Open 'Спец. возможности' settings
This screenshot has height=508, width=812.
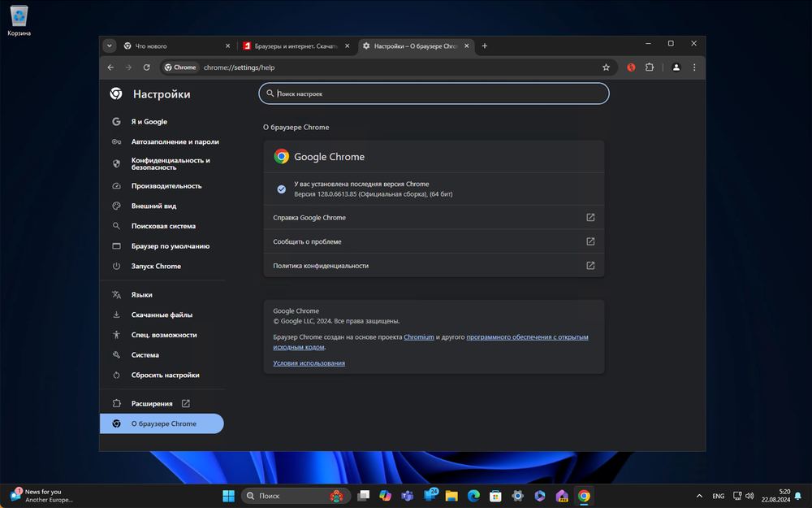coord(162,336)
